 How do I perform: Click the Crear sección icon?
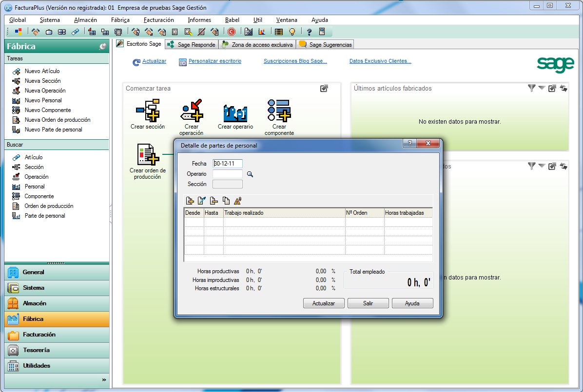tap(148, 111)
